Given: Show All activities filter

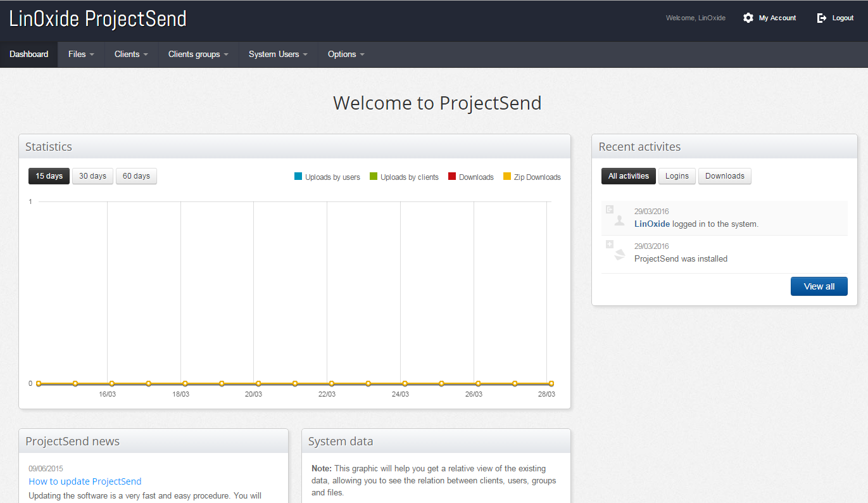Looking at the screenshot, I should [629, 176].
